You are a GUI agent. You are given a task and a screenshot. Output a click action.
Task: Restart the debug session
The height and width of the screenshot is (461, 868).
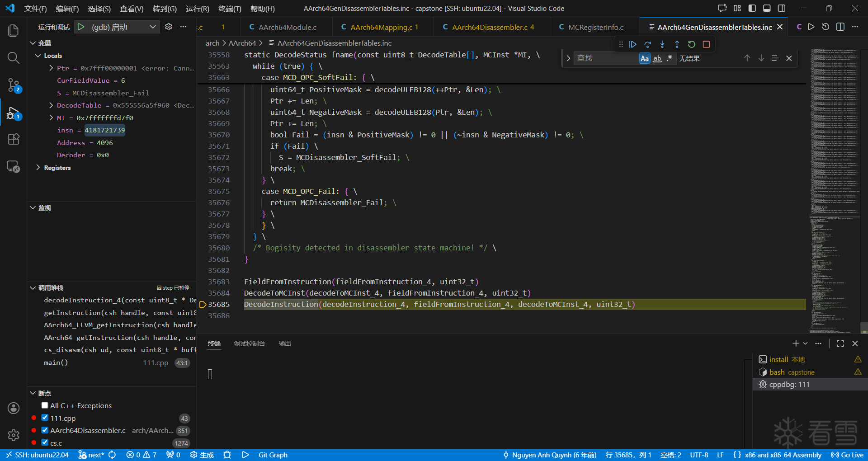pos(691,44)
